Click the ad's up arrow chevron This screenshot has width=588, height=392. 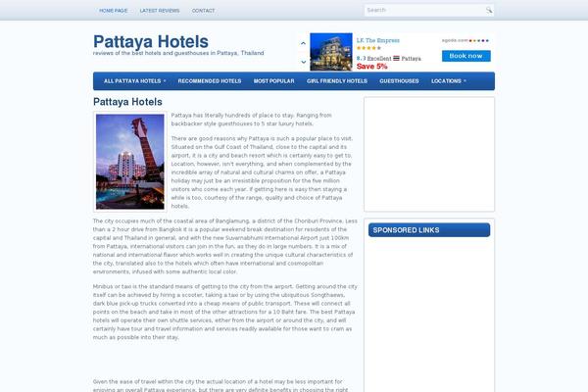[x=304, y=43]
